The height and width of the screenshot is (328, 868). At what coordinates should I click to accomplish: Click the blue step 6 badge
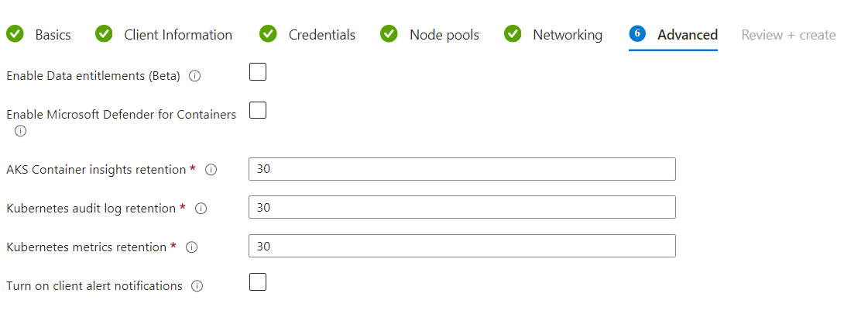(x=637, y=34)
